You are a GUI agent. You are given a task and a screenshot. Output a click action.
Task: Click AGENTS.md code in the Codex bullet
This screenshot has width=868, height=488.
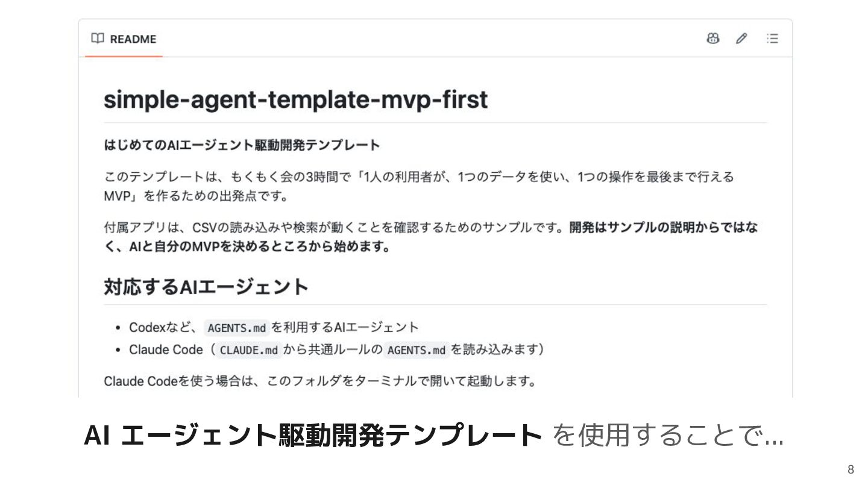coord(236,328)
